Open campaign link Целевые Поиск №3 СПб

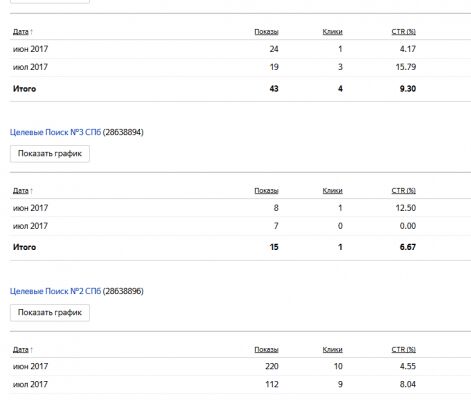click(x=55, y=132)
